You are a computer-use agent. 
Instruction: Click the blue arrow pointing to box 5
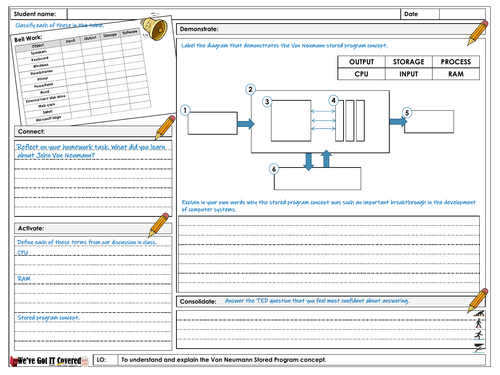click(x=398, y=121)
